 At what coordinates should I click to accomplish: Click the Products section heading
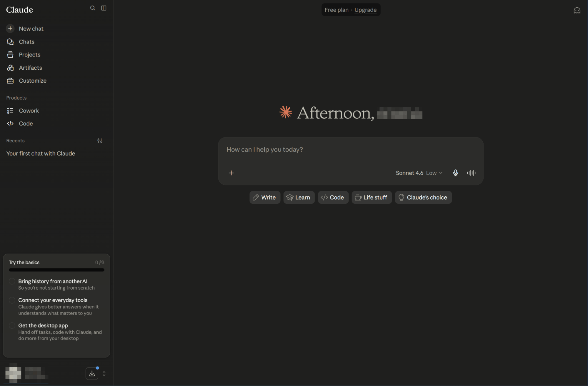(x=16, y=98)
